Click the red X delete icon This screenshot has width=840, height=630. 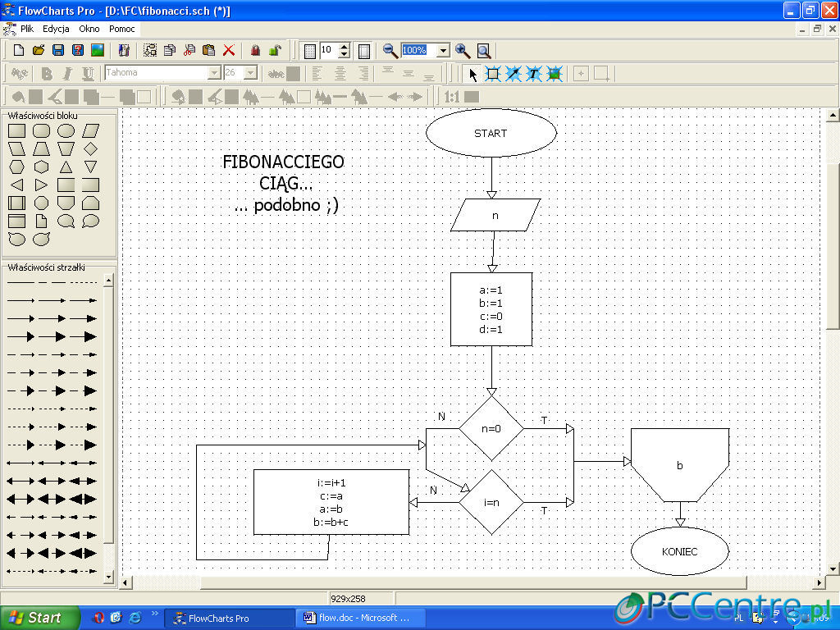[x=229, y=51]
